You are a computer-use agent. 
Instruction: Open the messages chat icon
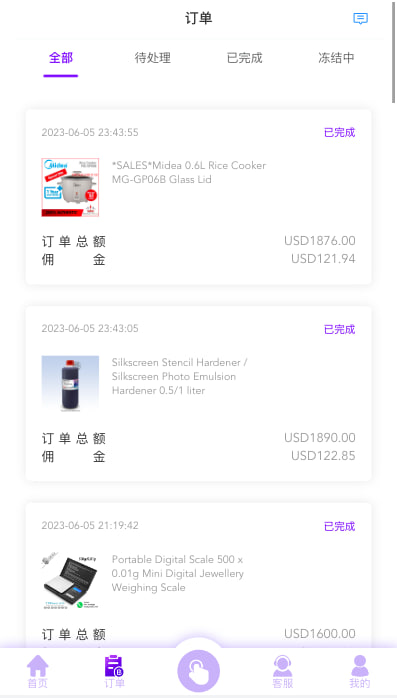[361, 19]
